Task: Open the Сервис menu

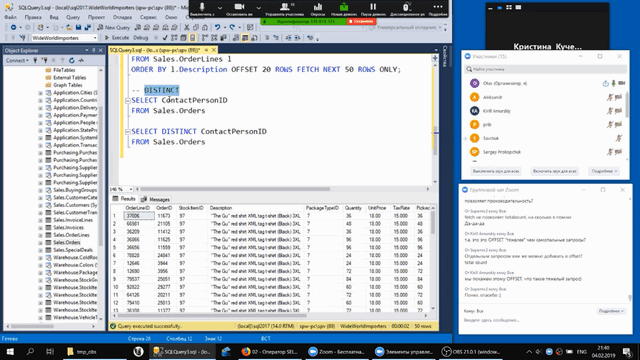Action: point(148,17)
